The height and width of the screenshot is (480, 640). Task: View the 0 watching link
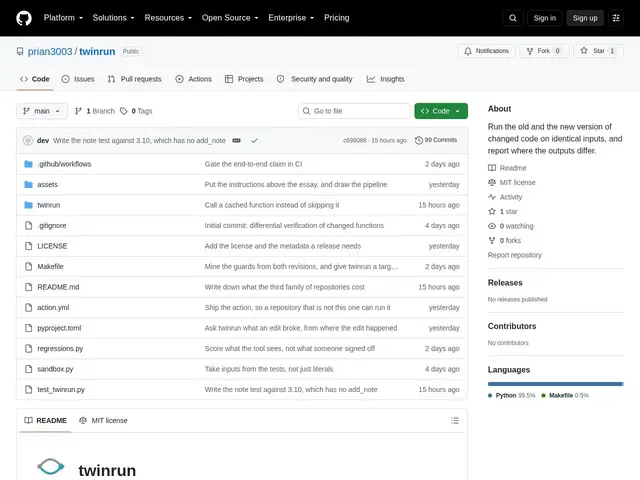point(511,226)
